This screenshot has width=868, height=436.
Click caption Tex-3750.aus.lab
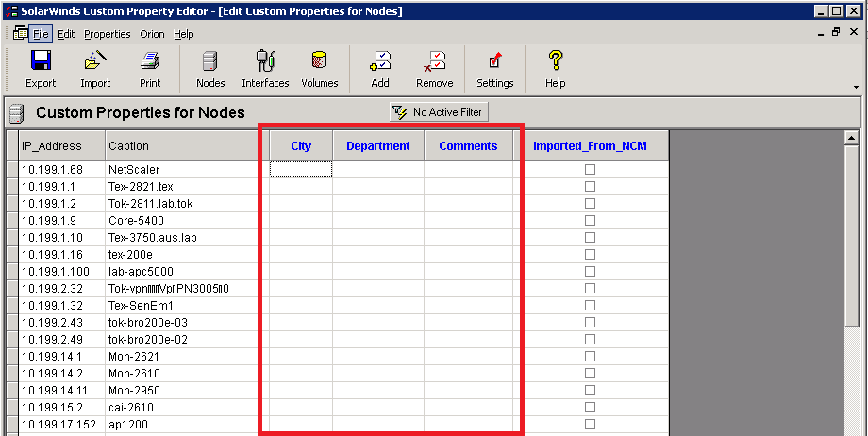coord(153,238)
